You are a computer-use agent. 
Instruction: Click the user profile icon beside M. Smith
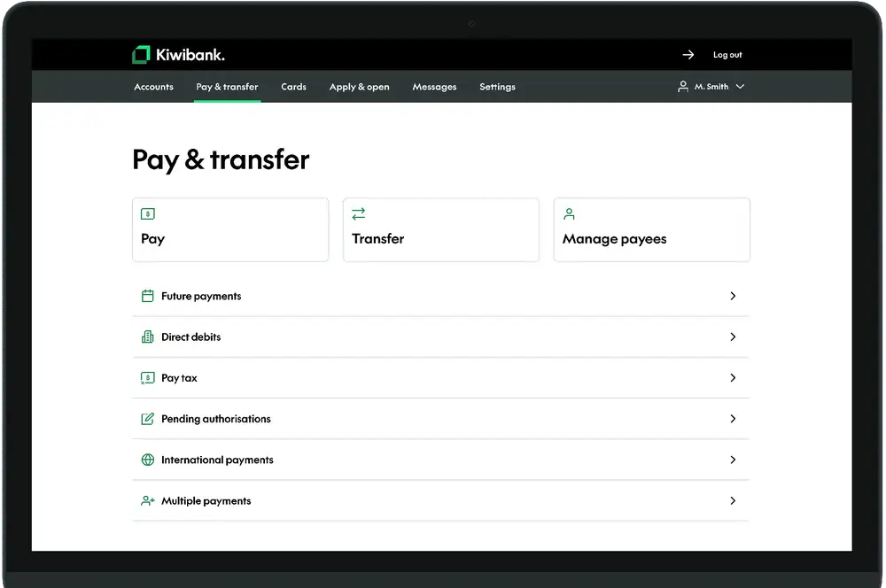pyautogui.click(x=682, y=87)
